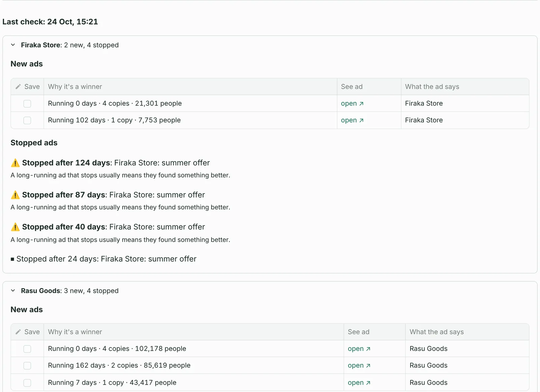The width and height of the screenshot is (540, 392).
Task: Open the ad reaching 21,301 people
Action: pyautogui.click(x=352, y=104)
